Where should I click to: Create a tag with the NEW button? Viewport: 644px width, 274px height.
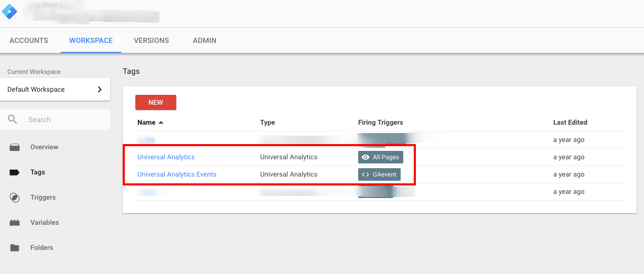pos(156,103)
